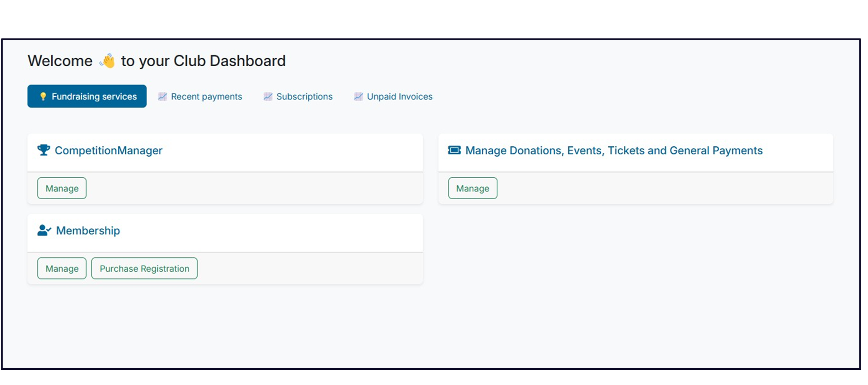Click Purchase Registration in Membership card
The height and width of the screenshot is (385, 868).
(x=144, y=268)
